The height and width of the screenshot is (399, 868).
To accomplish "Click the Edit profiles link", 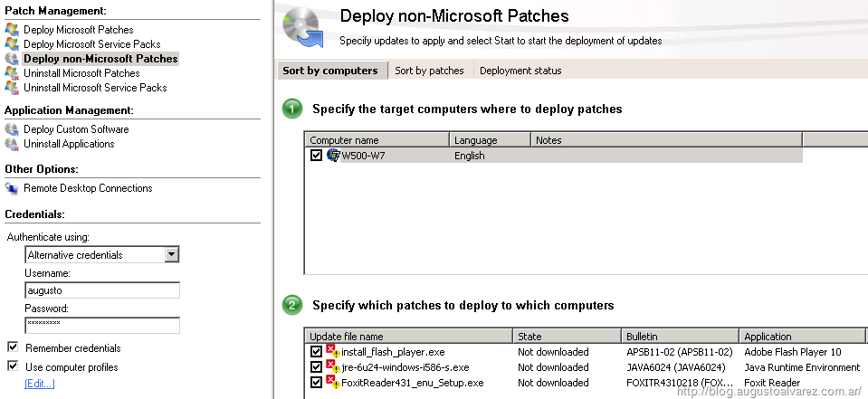I will (39, 384).
